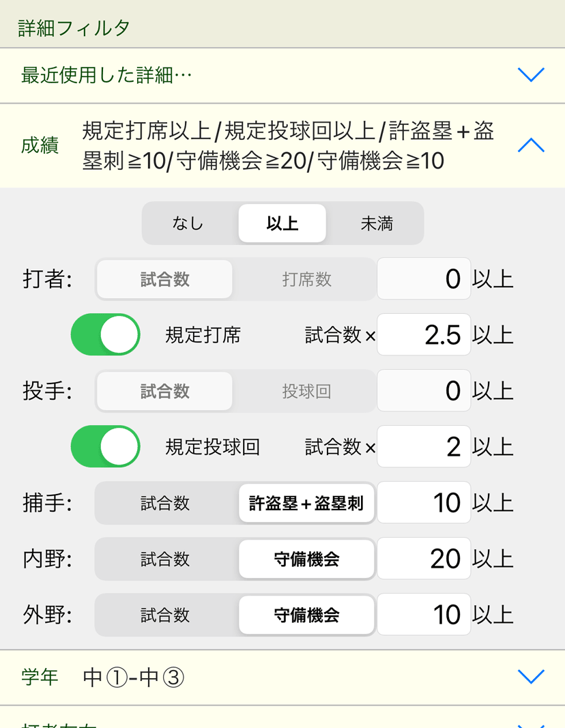Choose 試合数 for 内野

tap(165, 559)
